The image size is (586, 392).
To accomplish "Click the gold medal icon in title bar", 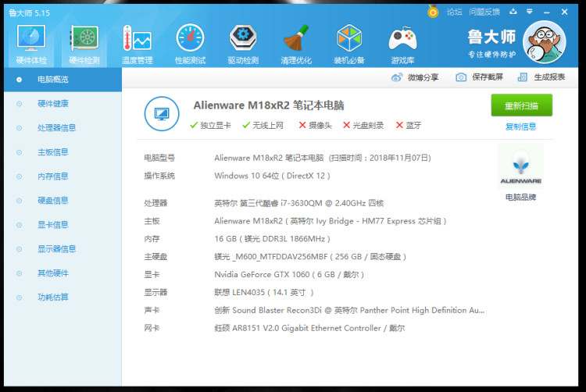I will (433, 12).
